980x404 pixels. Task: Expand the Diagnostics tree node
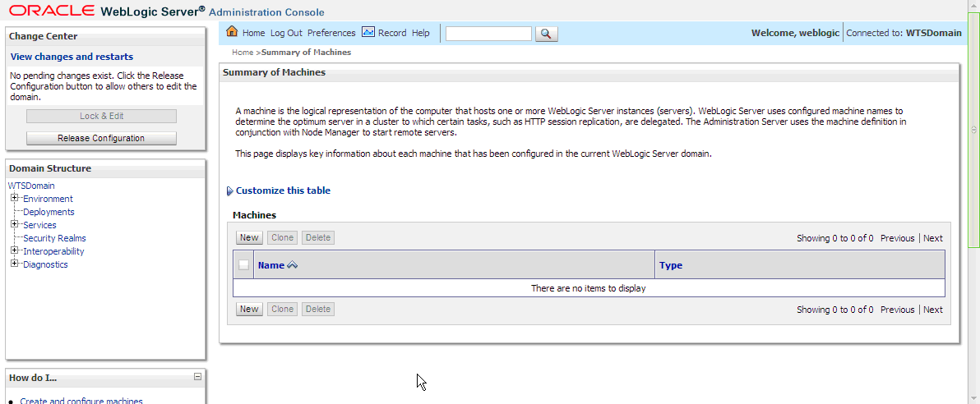[x=14, y=264]
